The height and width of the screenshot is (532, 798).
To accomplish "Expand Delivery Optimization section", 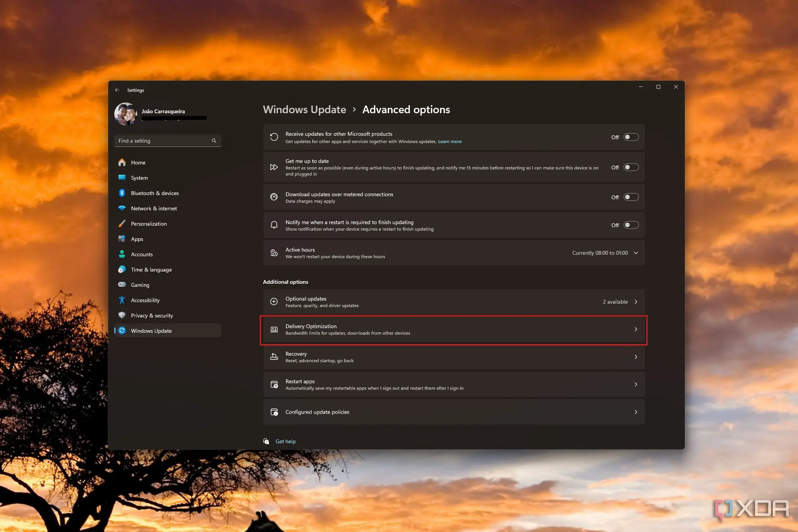I will pyautogui.click(x=635, y=329).
